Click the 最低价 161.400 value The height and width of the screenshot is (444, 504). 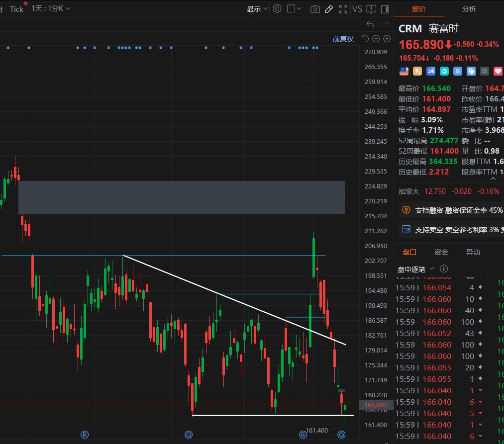point(436,98)
